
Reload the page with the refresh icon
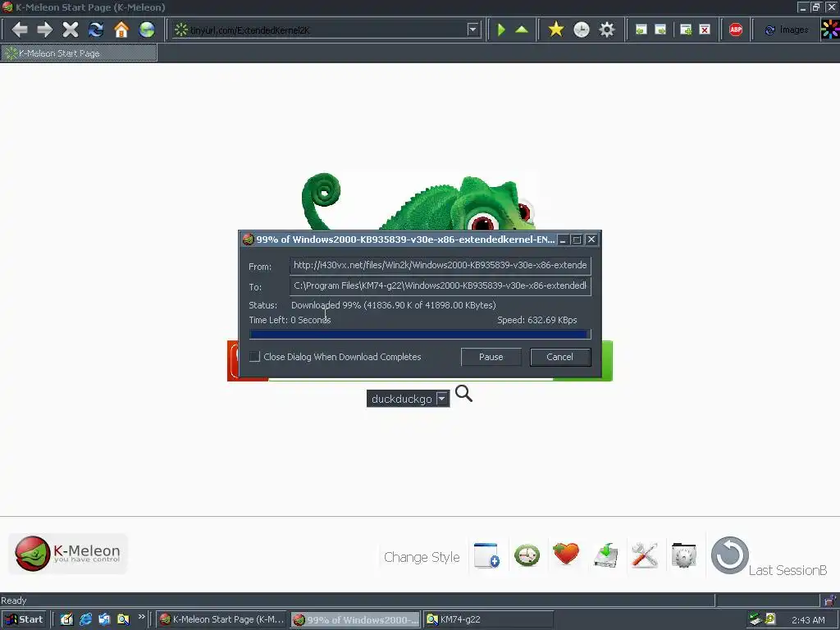[96, 30]
